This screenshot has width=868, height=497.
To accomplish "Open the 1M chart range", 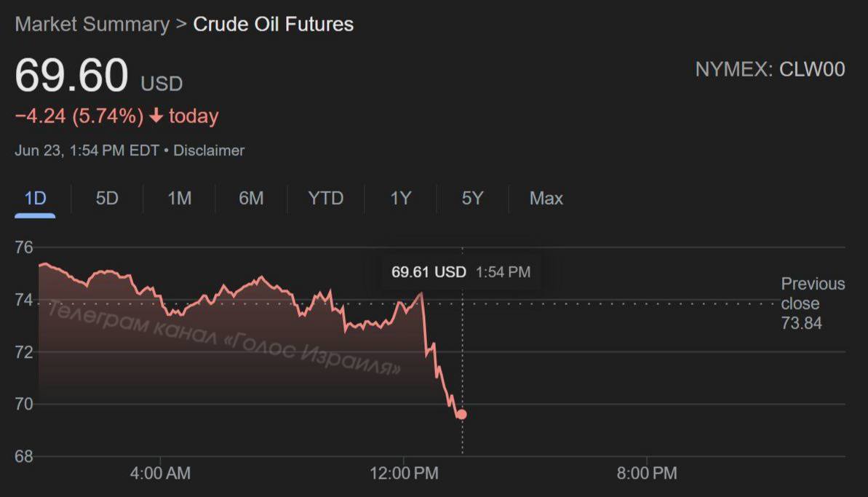I will tap(179, 198).
